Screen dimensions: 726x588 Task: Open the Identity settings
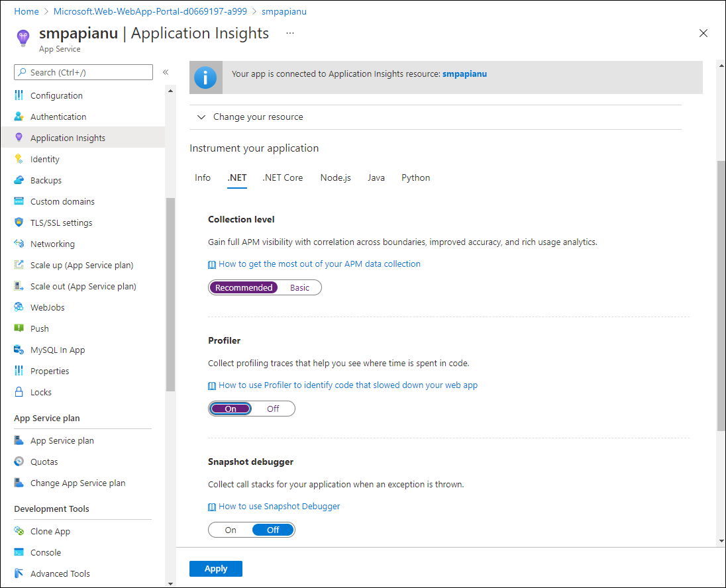click(45, 159)
